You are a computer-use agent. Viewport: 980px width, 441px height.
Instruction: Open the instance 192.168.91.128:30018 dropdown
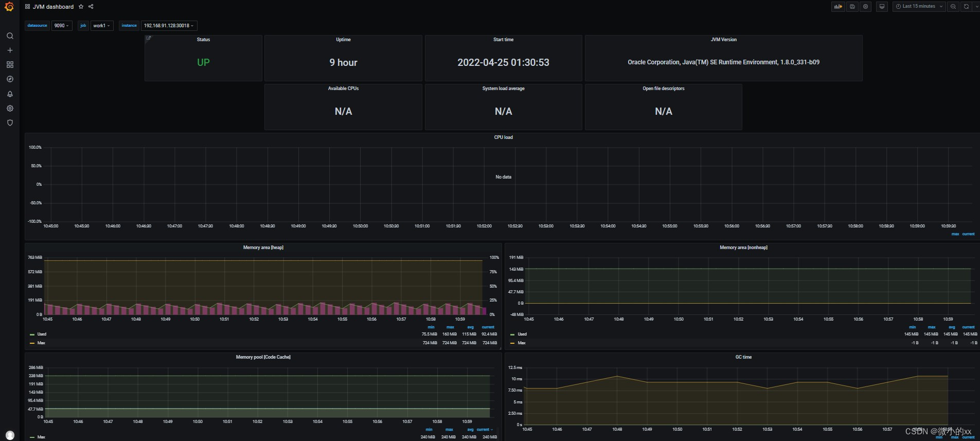(169, 26)
